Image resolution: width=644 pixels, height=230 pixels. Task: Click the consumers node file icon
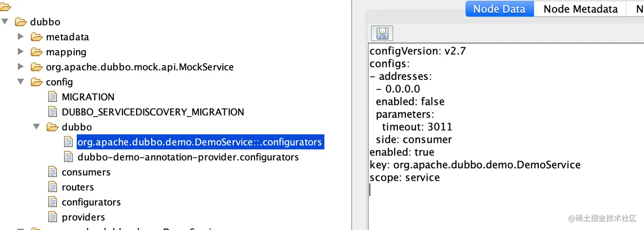[x=52, y=172]
